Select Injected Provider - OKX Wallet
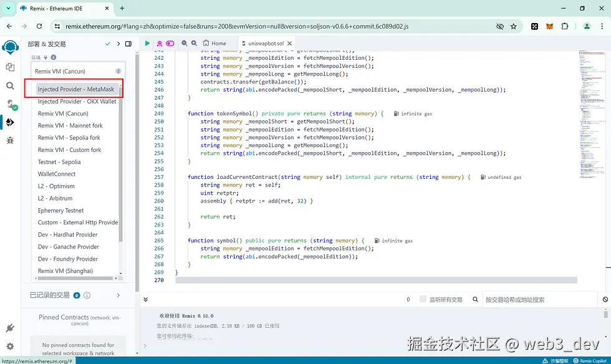The height and width of the screenshot is (364, 611). point(77,102)
